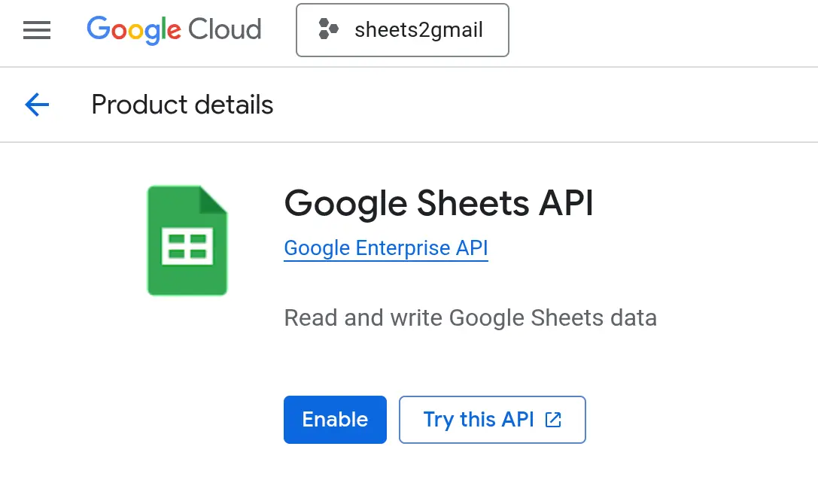Go back using the blue arrow

click(37, 105)
